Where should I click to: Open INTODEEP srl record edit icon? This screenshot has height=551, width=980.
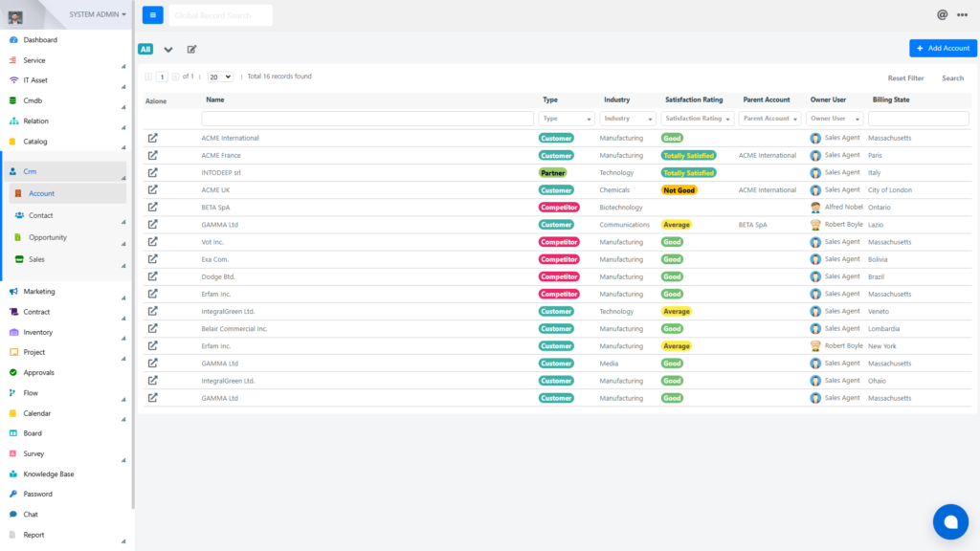[x=152, y=172]
